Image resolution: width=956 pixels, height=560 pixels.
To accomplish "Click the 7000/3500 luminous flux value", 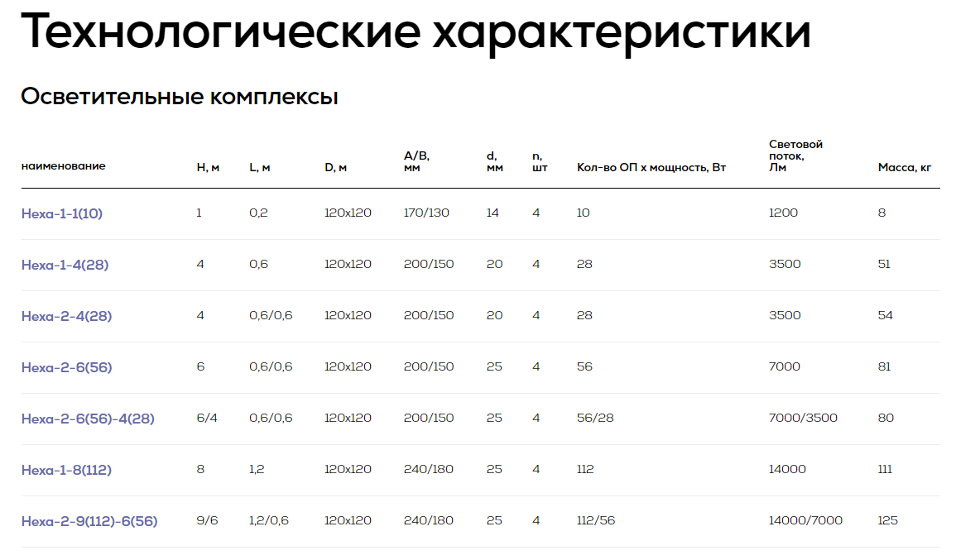I will [803, 418].
